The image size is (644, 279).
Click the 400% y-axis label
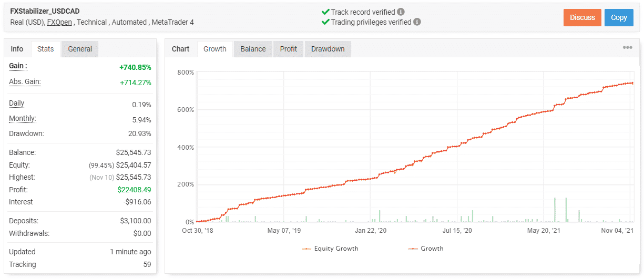[186, 147]
